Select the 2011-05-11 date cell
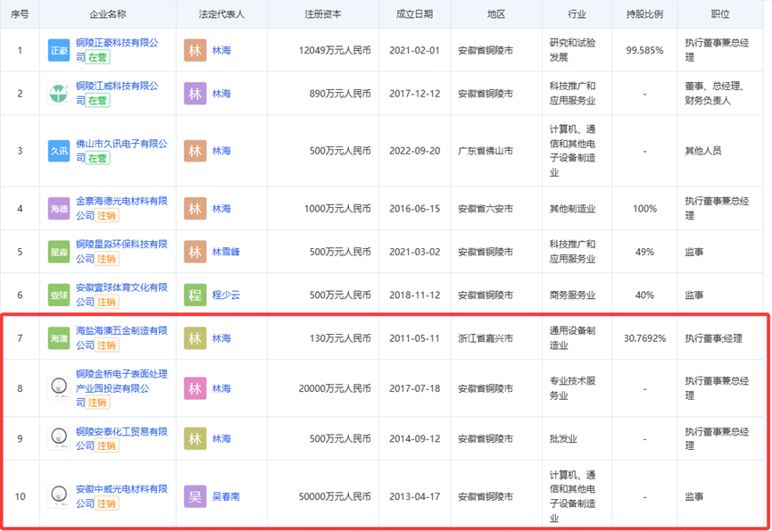 click(414, 338)
